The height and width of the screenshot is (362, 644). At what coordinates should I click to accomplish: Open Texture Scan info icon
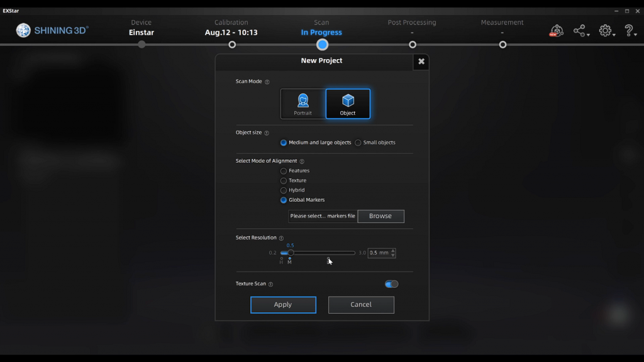[x=270, y=284]
